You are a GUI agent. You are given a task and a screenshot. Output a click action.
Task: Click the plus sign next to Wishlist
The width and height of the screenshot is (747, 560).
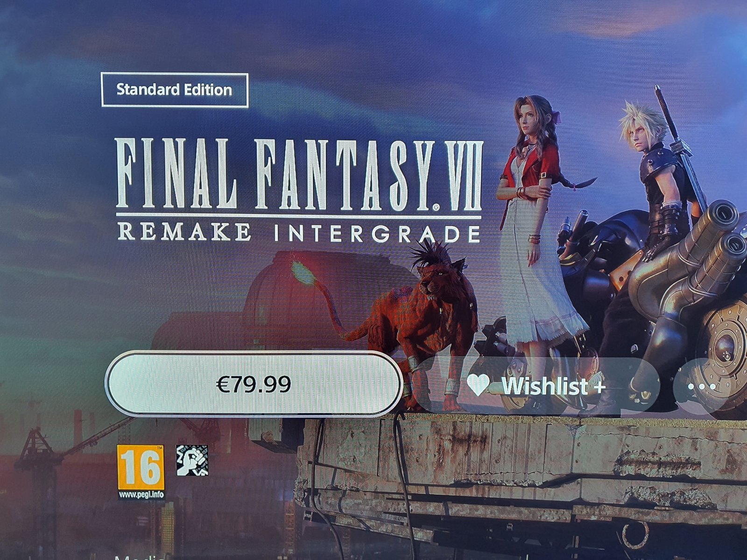click(x=599, y=387)
